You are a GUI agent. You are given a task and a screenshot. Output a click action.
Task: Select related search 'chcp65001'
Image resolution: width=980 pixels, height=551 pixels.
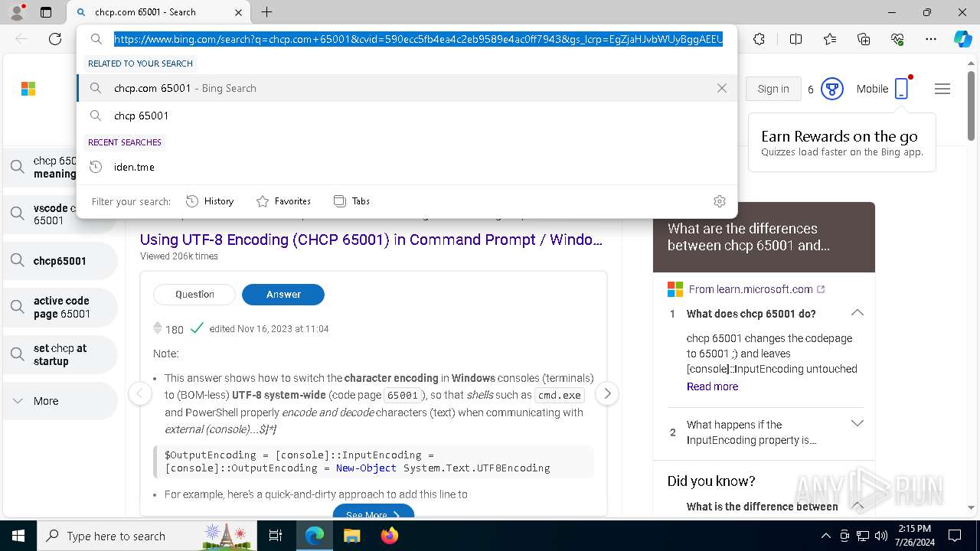60,261
